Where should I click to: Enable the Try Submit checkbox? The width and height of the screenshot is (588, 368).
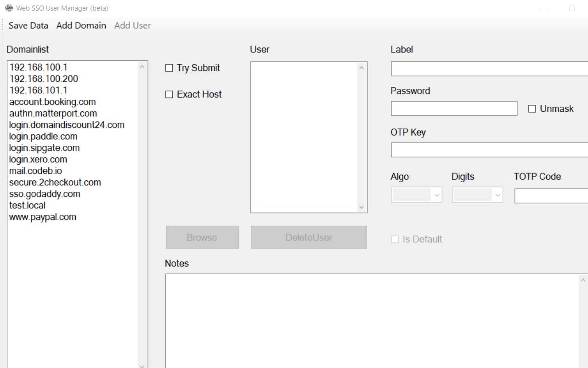169,68
